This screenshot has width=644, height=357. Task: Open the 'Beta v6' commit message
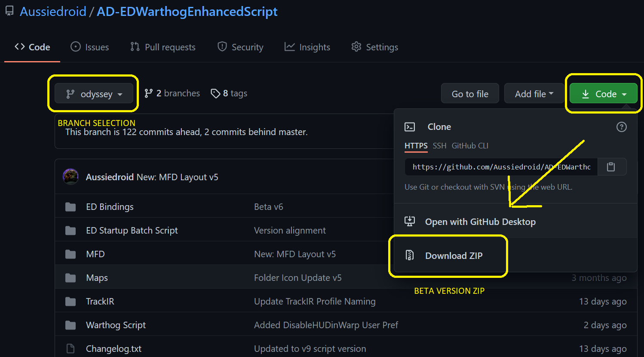268,207
